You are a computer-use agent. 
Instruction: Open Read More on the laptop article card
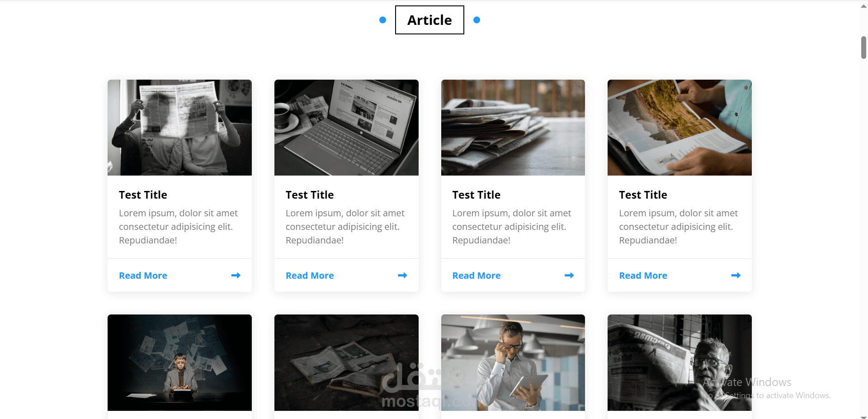coord(310,276)
